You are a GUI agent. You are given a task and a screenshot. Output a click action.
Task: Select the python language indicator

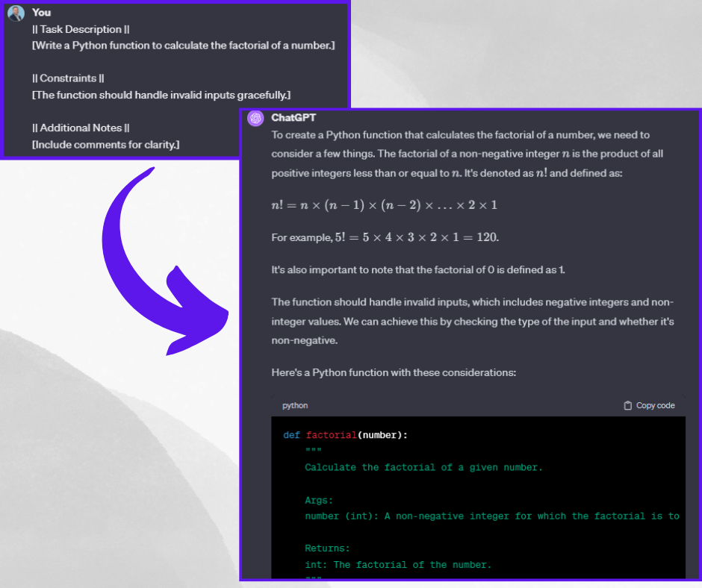click(x=295, y=405)
